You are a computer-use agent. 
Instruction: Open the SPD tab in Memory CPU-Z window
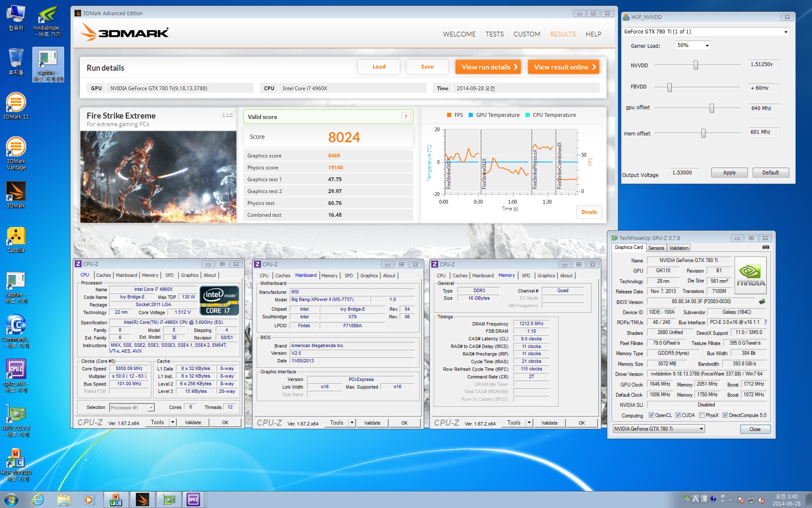tap(526, 276)
